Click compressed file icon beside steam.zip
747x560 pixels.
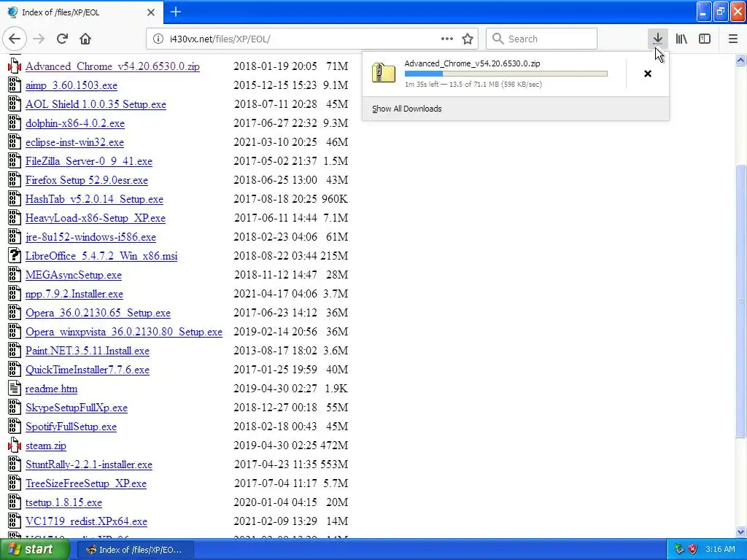[x=15, y=446]
